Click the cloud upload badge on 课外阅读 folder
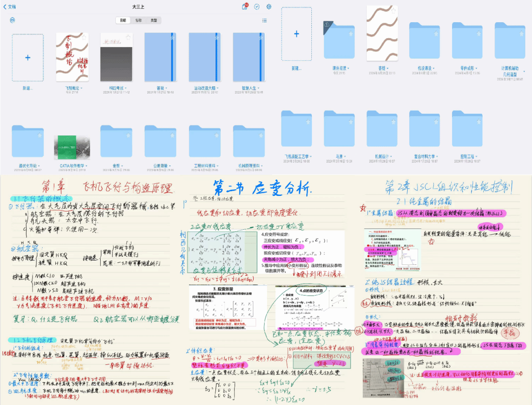The width and height of the screenshot is (532, 405). [326, 25]
